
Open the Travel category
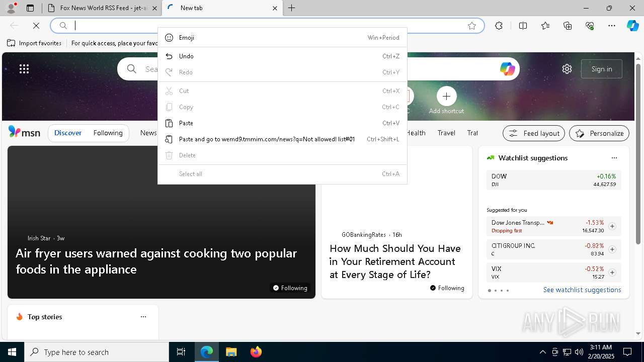[446, 133]
